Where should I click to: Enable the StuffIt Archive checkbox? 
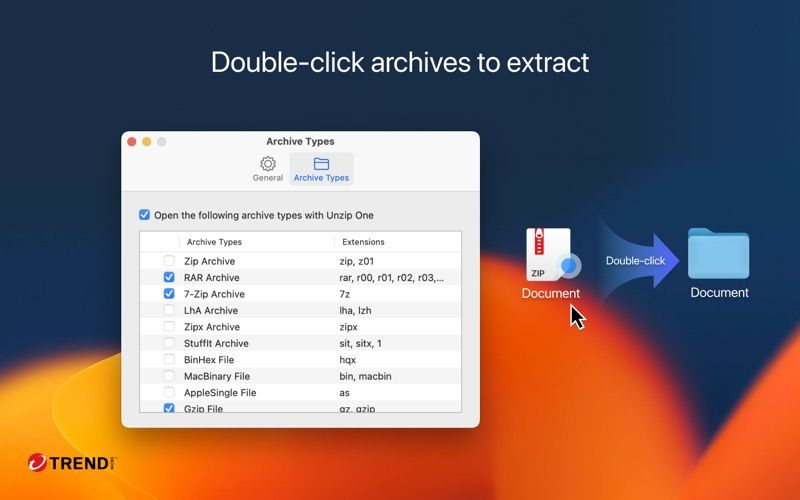(169, 343)
